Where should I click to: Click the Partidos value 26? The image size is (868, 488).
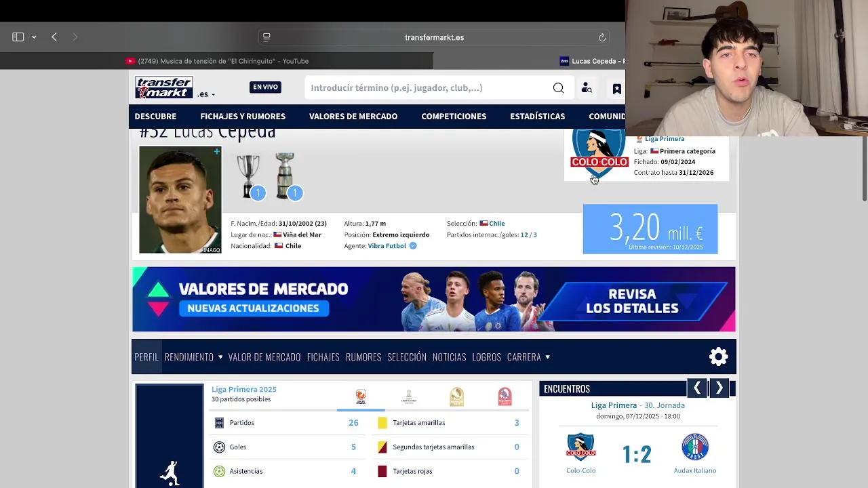coord(353,422)
